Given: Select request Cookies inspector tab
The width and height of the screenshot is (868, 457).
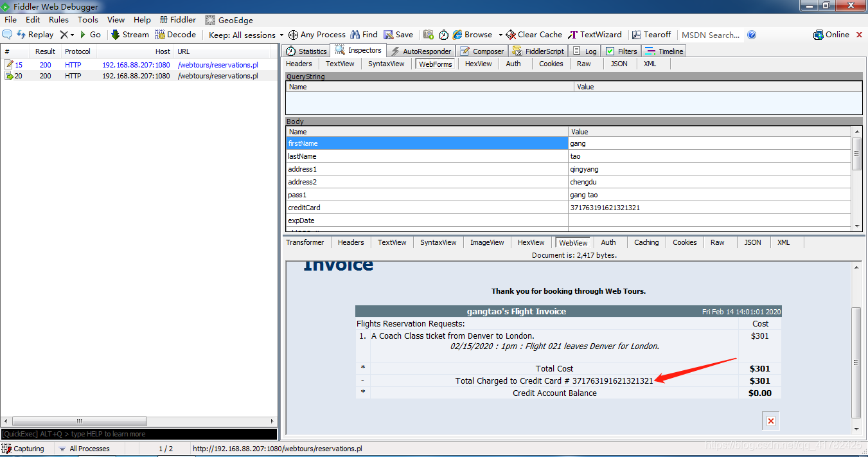Looking at the screenshot, I should click(551, 64).
